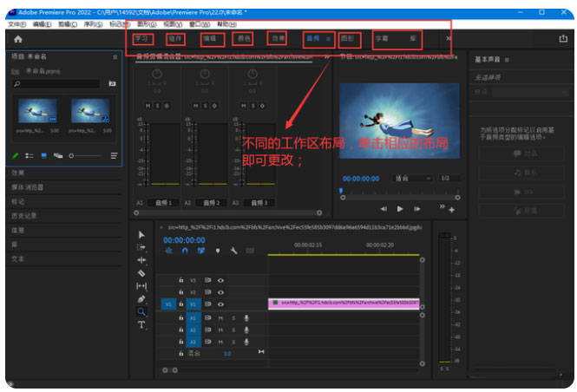
Task: Go to the Home screen icon
Action: tap(18, 39)
